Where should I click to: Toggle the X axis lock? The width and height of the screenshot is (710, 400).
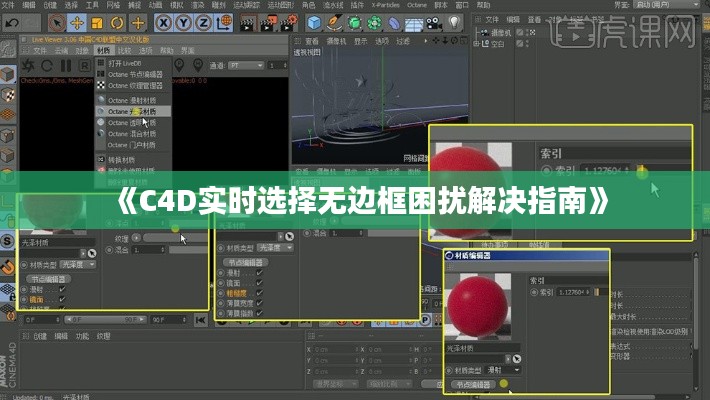163,22
